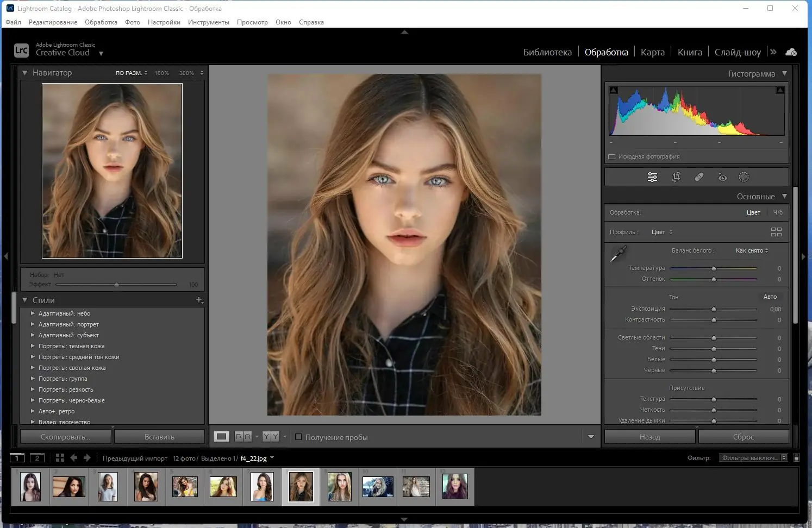
Task: Open the Инструменты menu
Action: click(208, 22)
